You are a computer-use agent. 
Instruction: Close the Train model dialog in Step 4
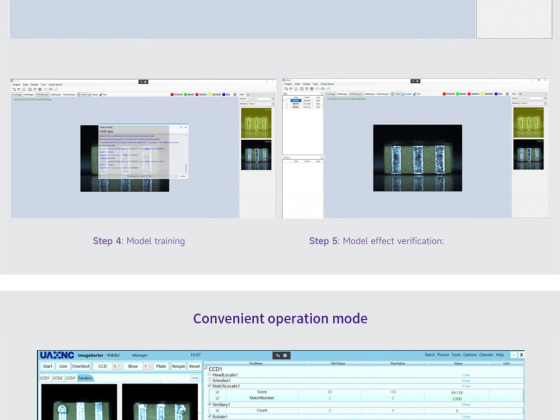(185, 127)
